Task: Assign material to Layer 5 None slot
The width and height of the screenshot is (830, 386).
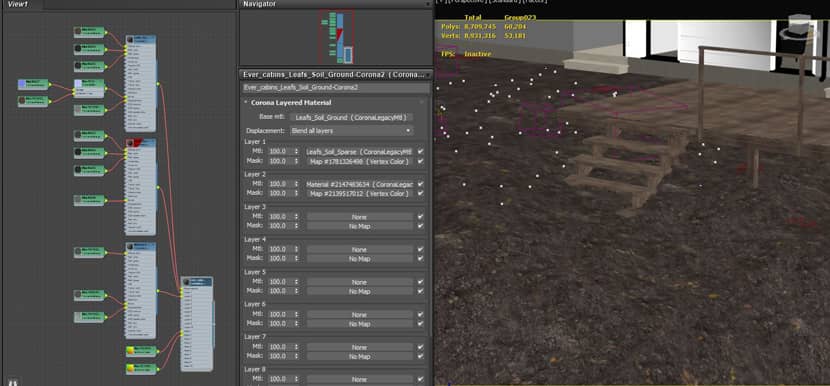Action: (x=359, y=282)
